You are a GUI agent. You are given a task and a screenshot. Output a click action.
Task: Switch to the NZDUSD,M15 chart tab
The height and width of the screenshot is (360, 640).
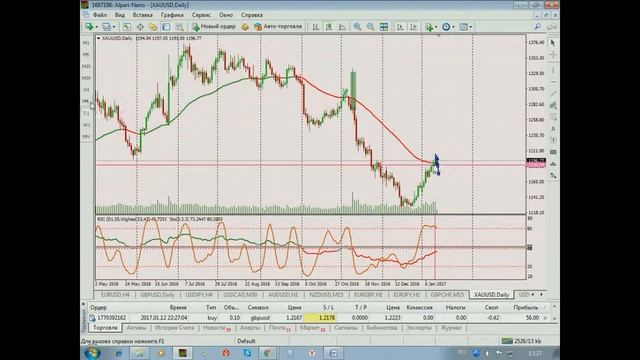[326, 295]
